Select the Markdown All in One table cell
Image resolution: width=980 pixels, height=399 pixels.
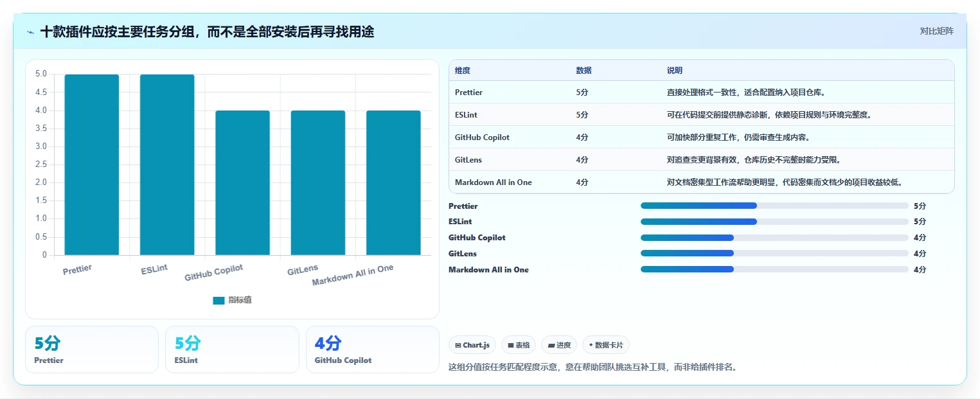click(494, 182)
